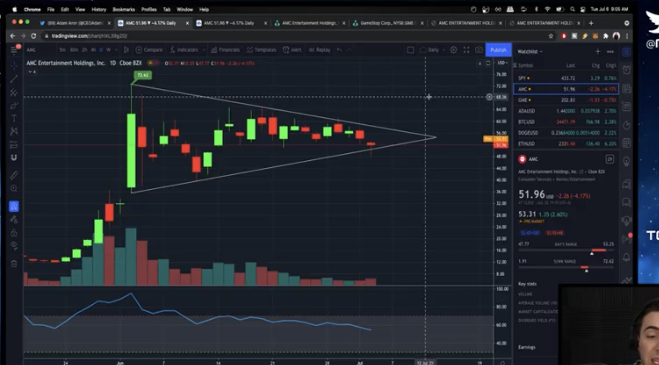Select BTCUSD row in the watchlist

pos(566,122)
